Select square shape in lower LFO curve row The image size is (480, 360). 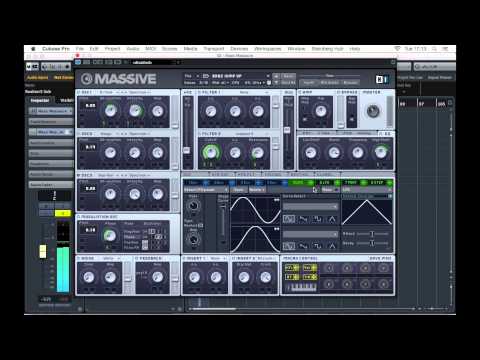click(317, 246)
